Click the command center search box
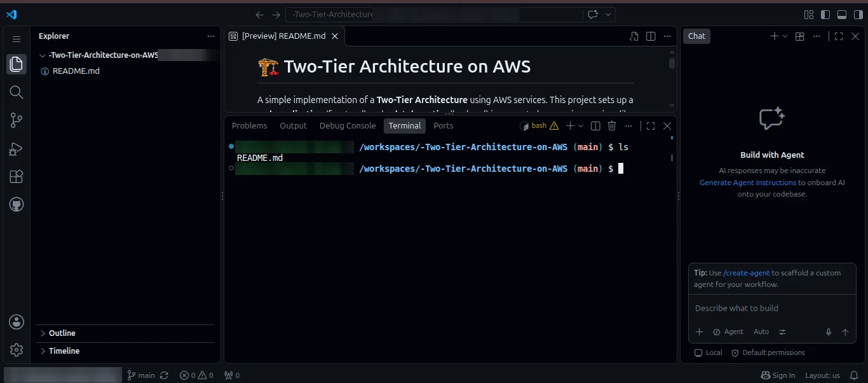This screenshot has height=383, width=868. tap(434, 15)
